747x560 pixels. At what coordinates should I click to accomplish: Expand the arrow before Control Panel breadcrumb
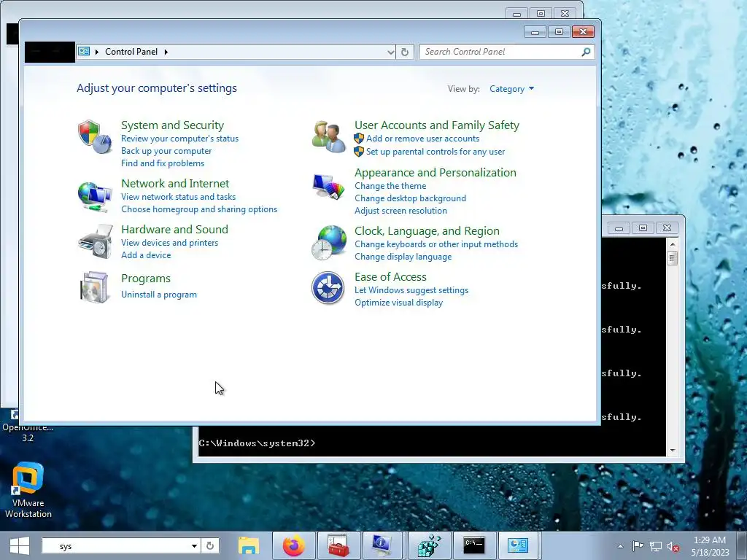coord(97,52)
